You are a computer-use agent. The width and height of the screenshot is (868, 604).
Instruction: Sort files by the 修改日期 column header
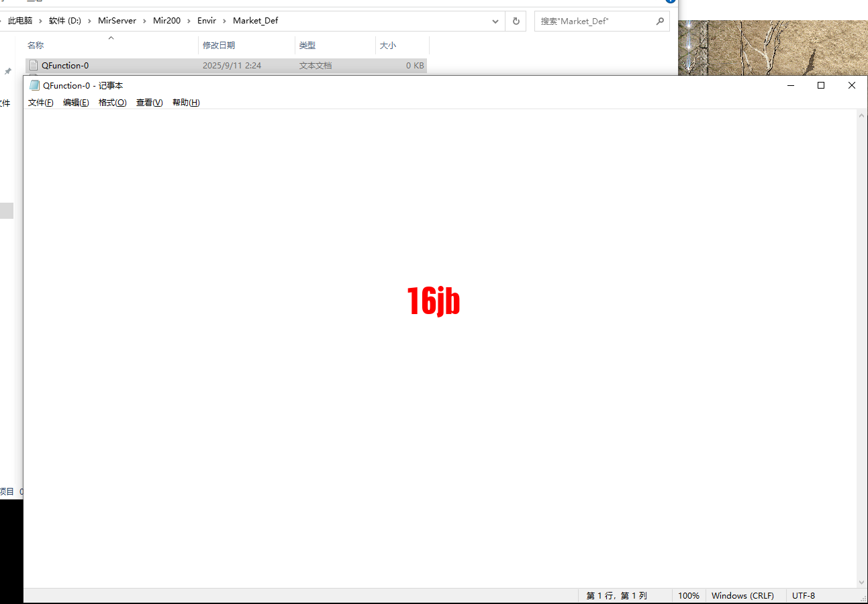(220, 45)
